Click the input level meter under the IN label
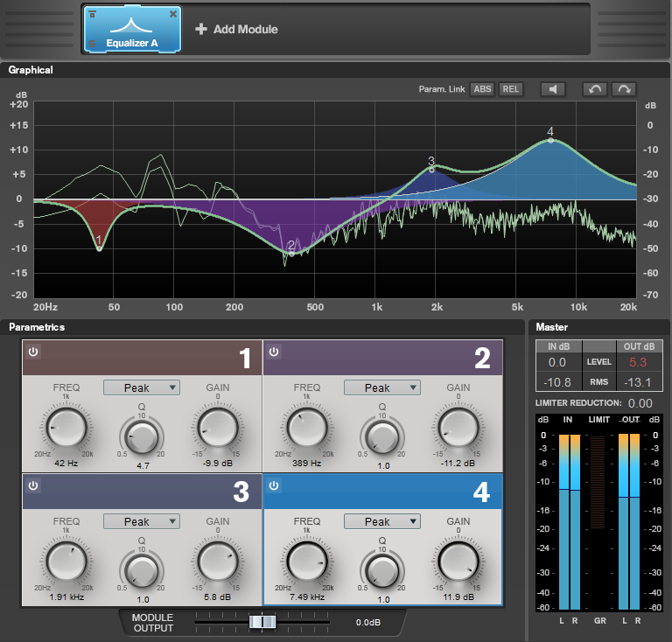This screenshot has width=672, height=642. click(570, 521)
